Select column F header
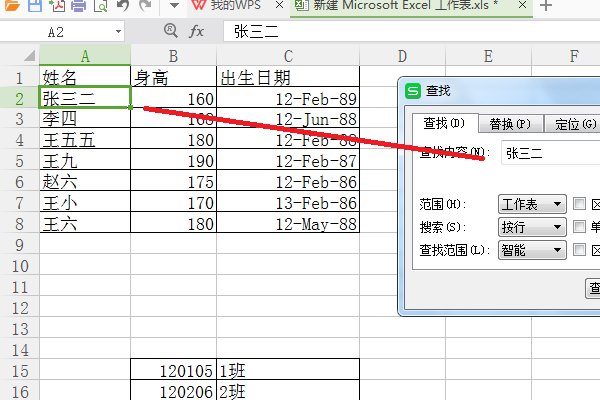Image resolution: width=600 pixels, height=400 pixels. click(x=566, y=56)
